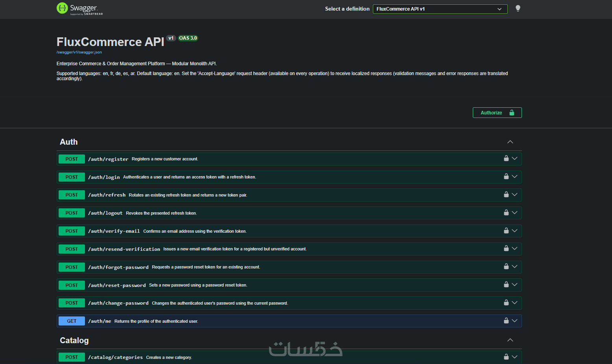This screenshot has height=364, width=612.
Task: Click the v1 version badge
Action: pos(171,38)
